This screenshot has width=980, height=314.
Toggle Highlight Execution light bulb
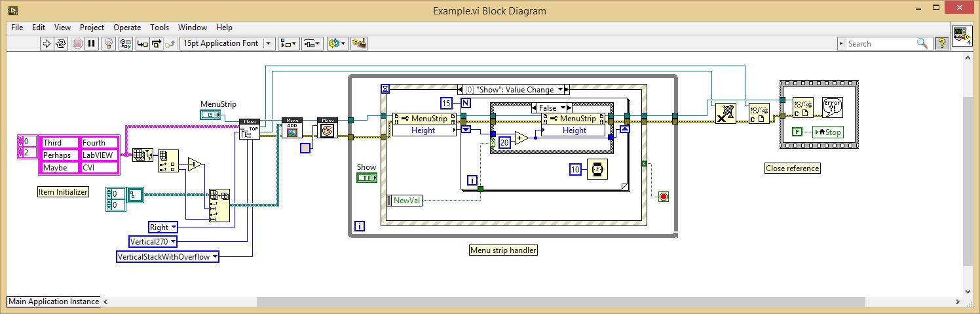coord(109,44)
